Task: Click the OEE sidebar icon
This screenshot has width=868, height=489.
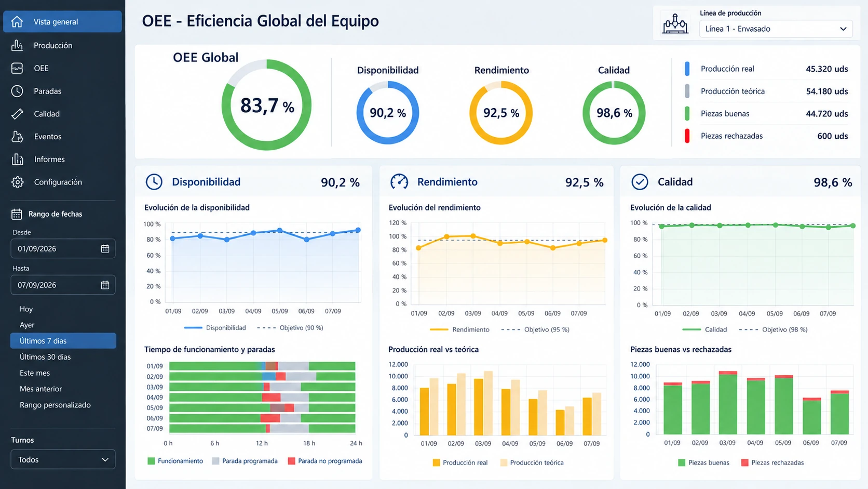Action: click(x=17, y=68)
